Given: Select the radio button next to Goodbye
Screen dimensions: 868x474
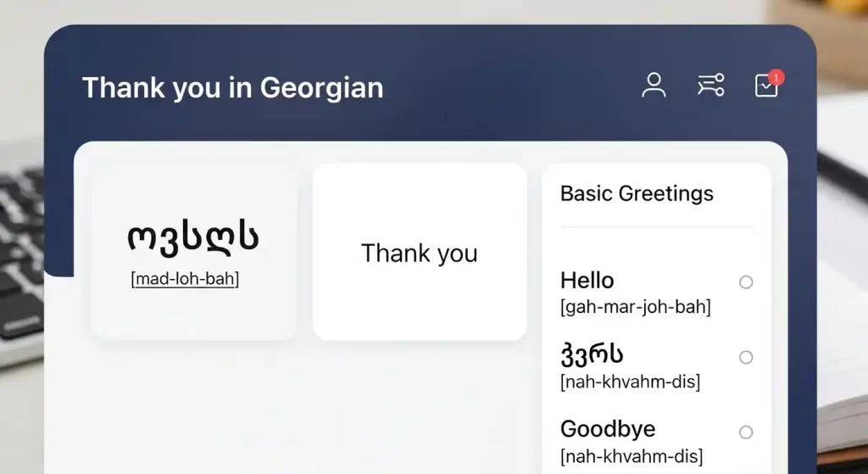Looking at the screenshot, I should [x=746, y=432].
